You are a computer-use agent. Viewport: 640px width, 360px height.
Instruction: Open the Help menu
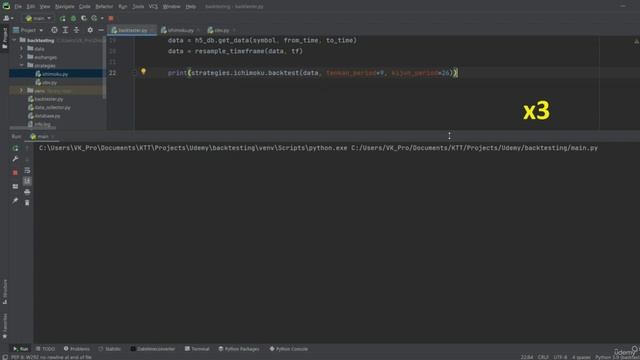click(191, 7)
